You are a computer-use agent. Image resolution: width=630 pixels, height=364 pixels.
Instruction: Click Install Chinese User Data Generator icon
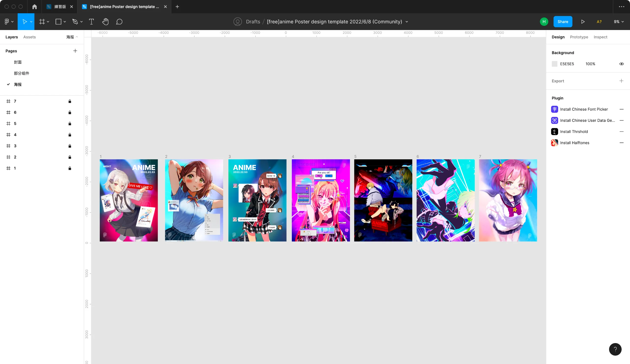pyautogui.click(x=554, y=121)
